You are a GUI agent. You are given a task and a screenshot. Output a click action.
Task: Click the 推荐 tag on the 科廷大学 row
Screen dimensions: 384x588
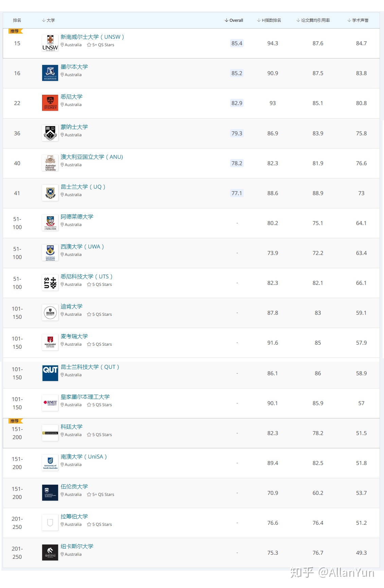coord(15,421)
